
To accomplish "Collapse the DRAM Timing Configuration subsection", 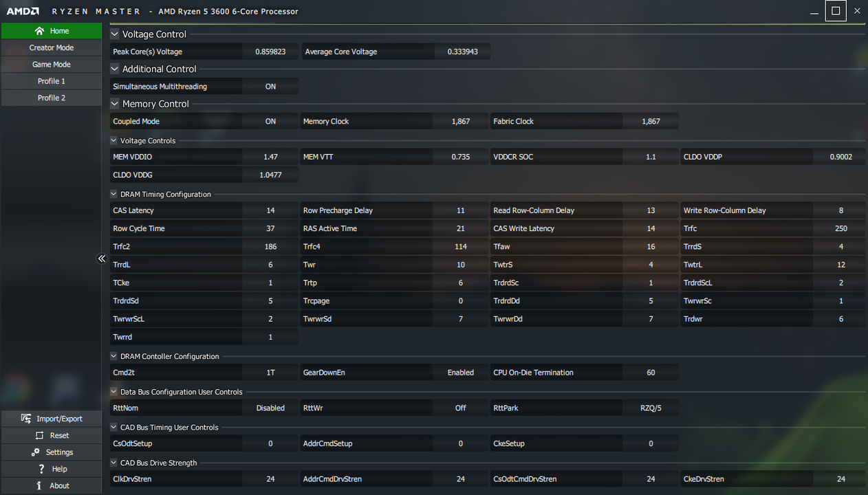I will 114,195.
